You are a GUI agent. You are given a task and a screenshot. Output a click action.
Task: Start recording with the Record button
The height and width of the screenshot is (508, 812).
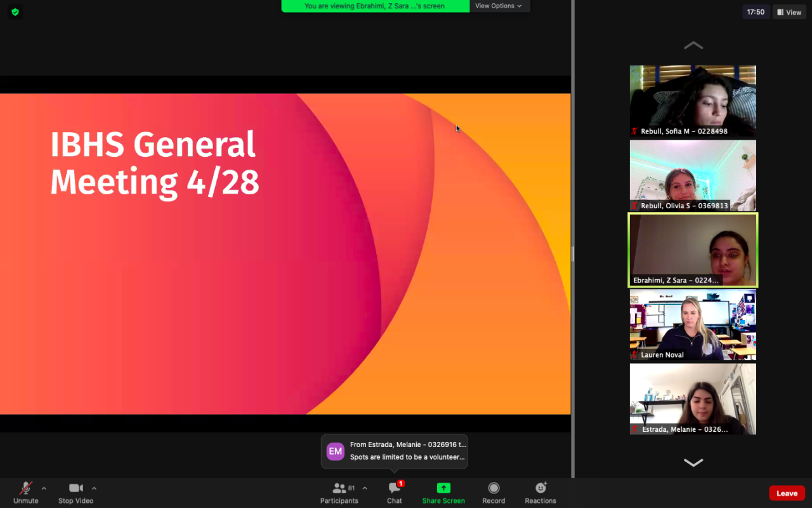(494, 492)
